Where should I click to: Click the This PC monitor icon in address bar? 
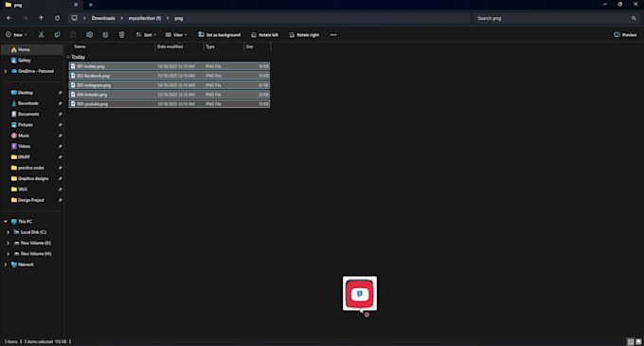pyautogui.click(x=74, y=18)
